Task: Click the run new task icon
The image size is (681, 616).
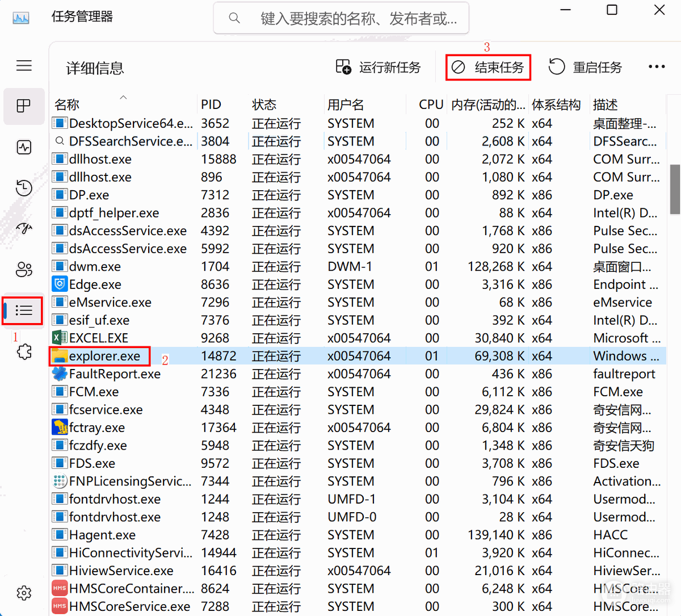Action: [343, 67]
